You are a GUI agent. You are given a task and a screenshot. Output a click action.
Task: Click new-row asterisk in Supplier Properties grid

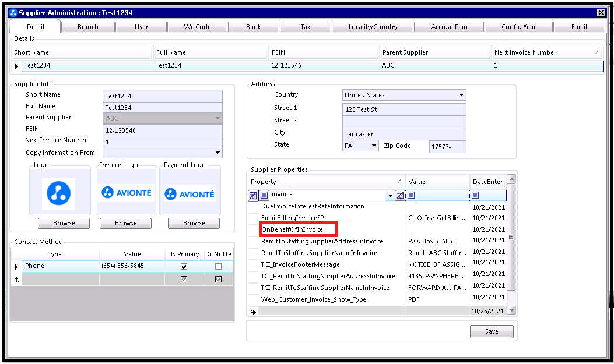pyautogui.click(x=253, y=312)
